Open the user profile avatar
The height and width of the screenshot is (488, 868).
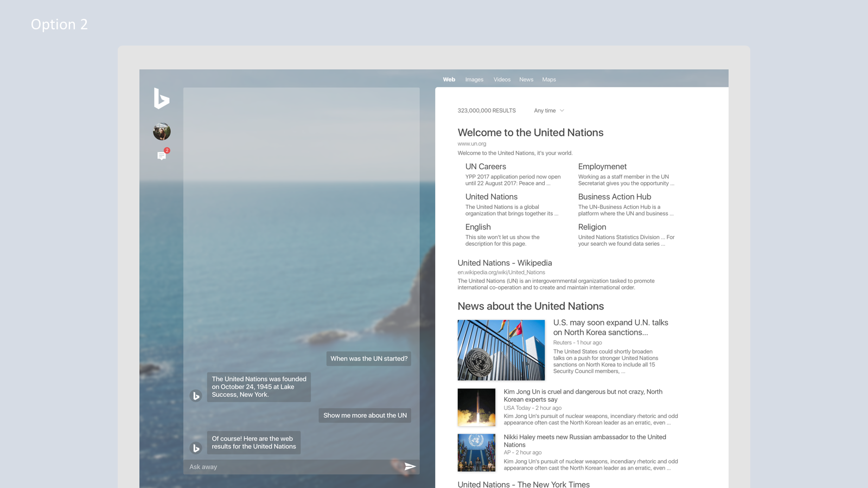pyautogui.click(x=162, y=131)
